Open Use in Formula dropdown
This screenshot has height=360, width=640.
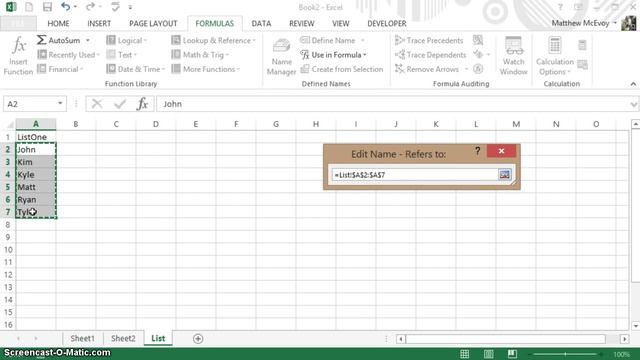click(333, 55)
